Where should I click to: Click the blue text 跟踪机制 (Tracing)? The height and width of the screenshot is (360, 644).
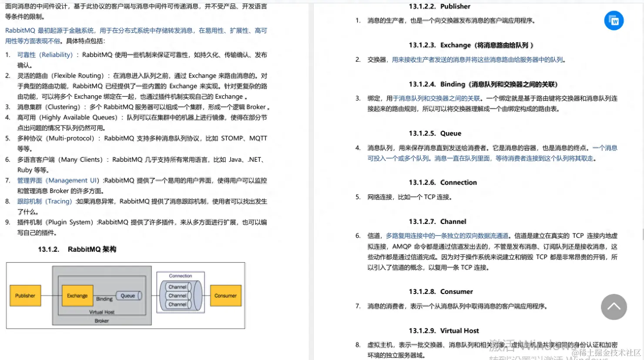tap(44, 201)
